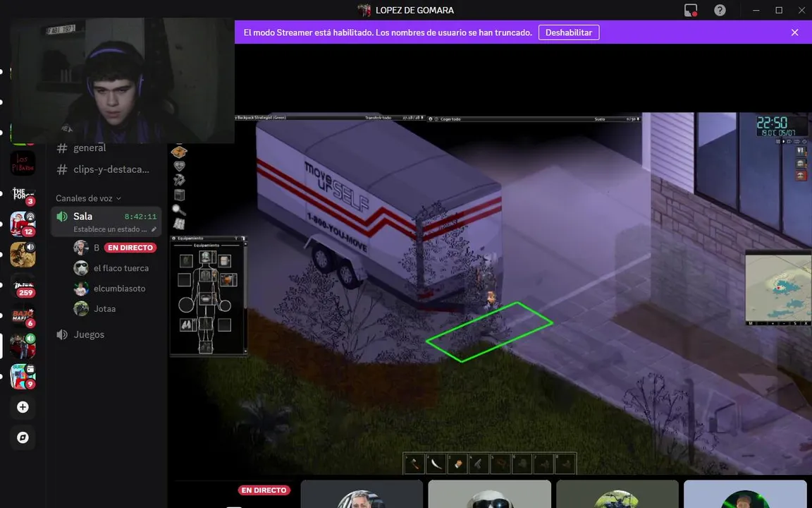Open LOPEZ DE GOMARA server title

(405, 11)
